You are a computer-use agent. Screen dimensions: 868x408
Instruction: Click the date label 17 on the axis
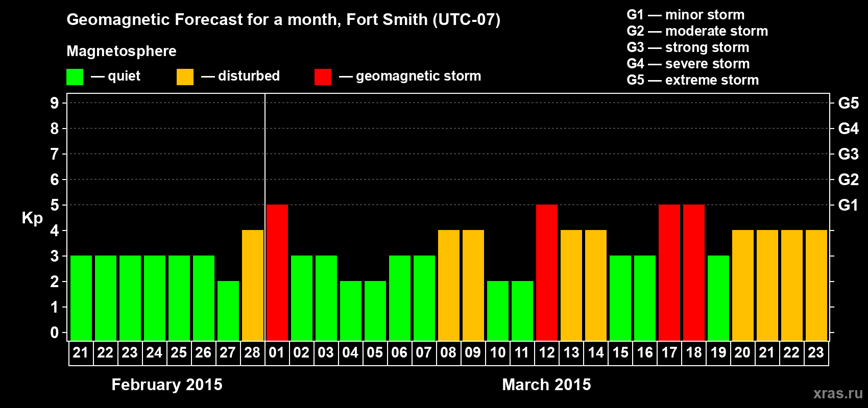click(669, 352)
